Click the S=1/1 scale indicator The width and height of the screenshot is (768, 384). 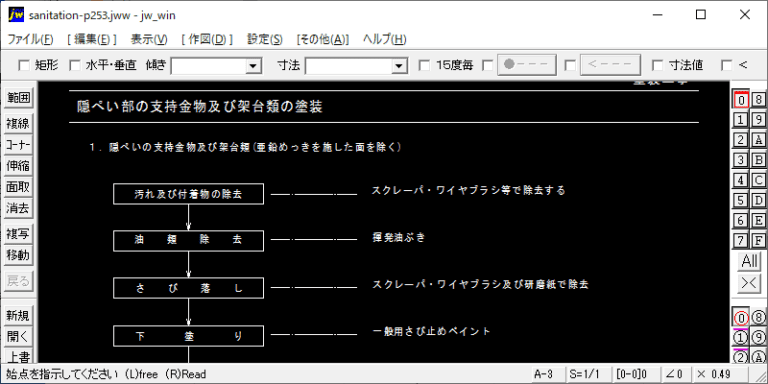(588, 374)
